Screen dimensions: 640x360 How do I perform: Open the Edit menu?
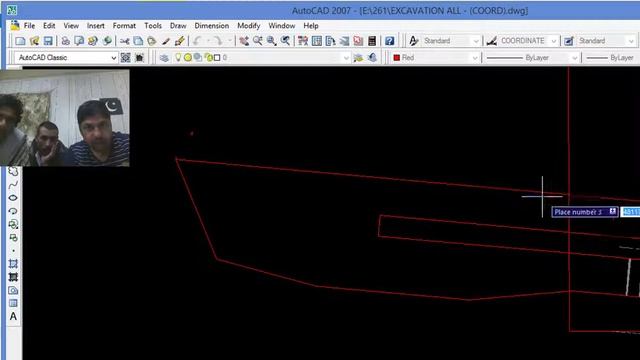(49, 26)
